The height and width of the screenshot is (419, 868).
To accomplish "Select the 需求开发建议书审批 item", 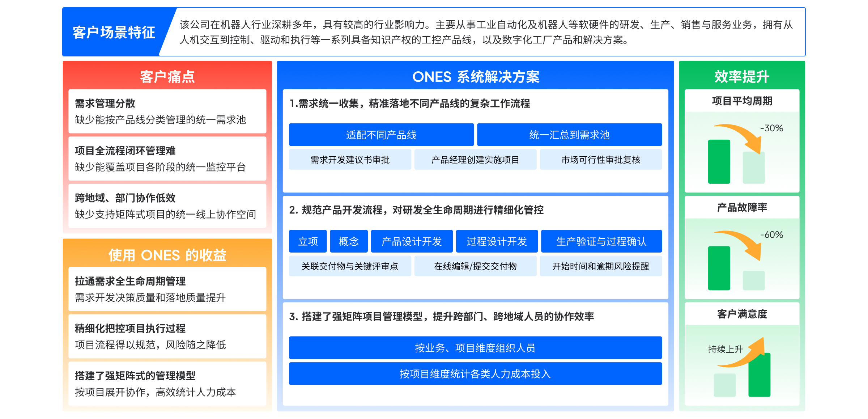I will 350,160.
